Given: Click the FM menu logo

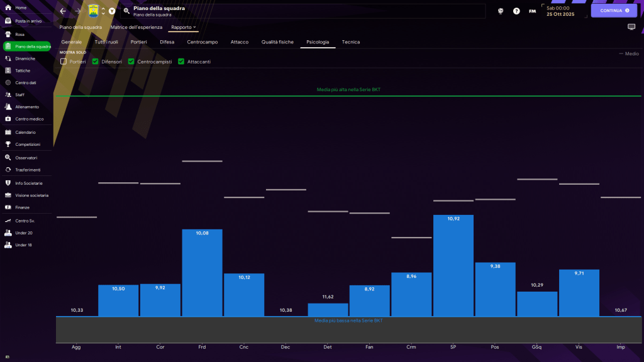Looking at the screenshot, I should click(x=533, y=11).
